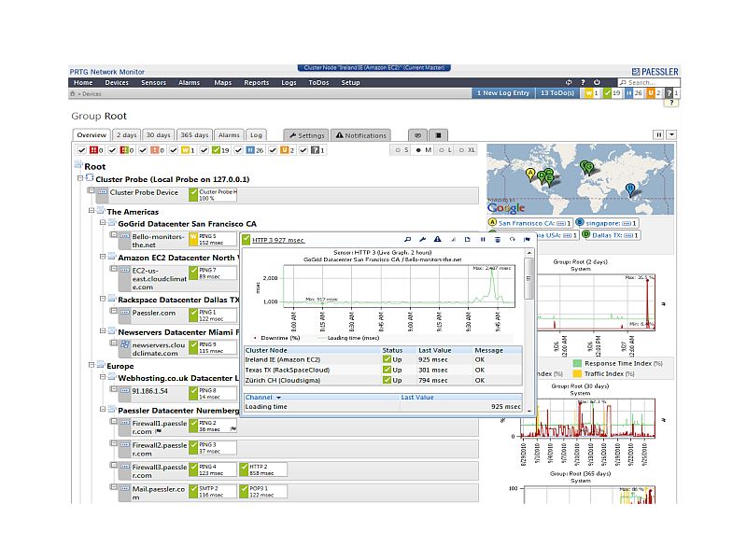
Task: Click the gray unknown sensors counter in the top bar
Action: coord(671,93)
